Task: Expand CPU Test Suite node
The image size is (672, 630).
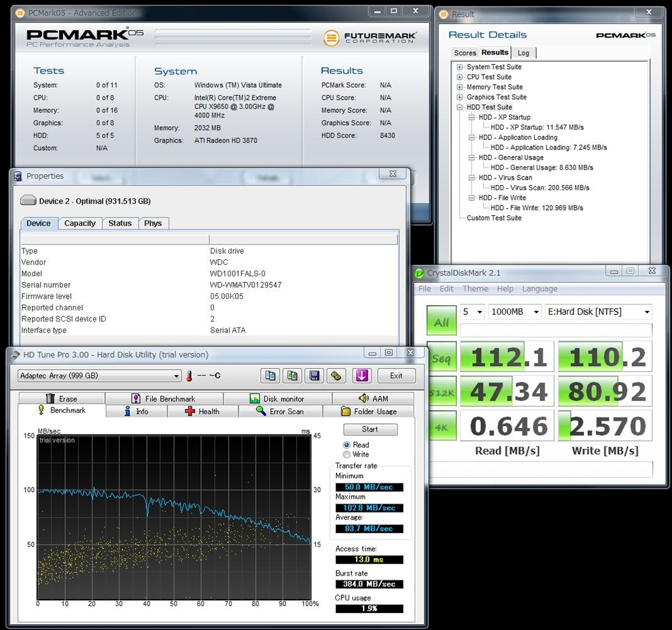Action: click(460, 77)
